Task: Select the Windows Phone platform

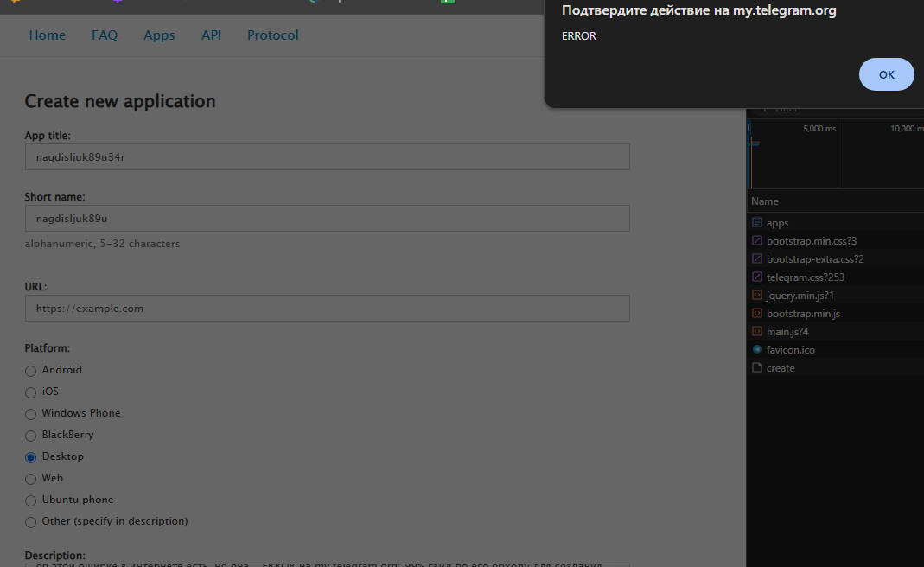Action: tap(30, 414)
